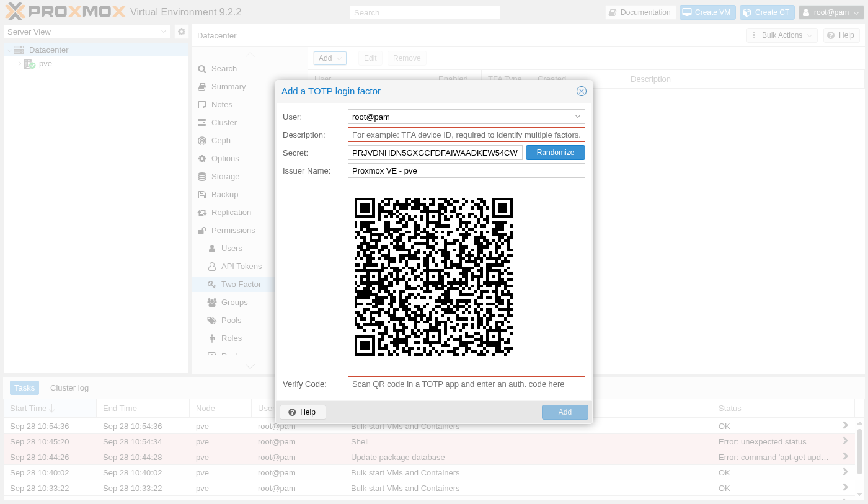Click the Replication arrows icon
The image size is (868, 504).
(x=202, y=213)
